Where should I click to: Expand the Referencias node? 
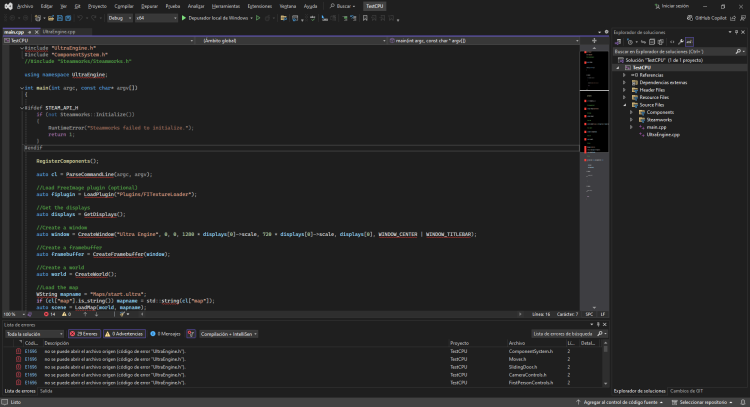pos(624,75)
